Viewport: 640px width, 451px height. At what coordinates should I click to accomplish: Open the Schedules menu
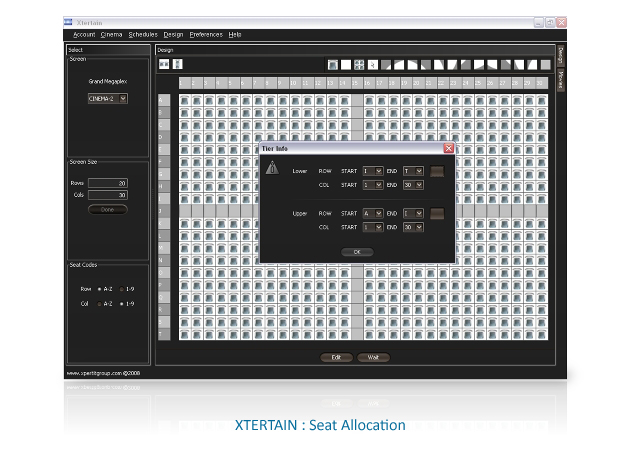(x=143, y=35)
